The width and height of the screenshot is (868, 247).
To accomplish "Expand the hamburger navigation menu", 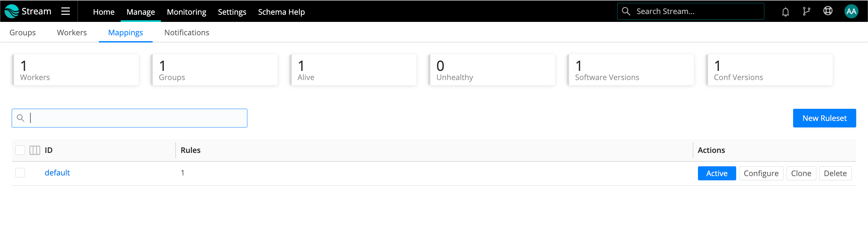I will coord(65,11).
